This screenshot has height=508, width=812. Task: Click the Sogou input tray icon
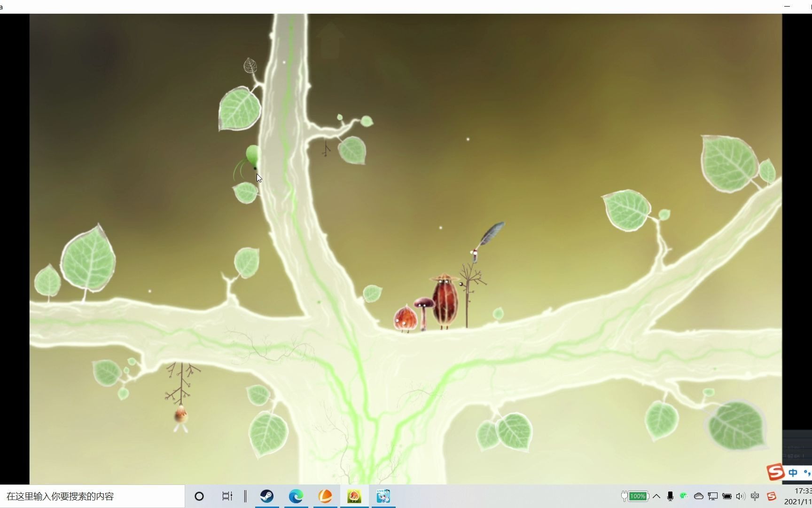click(771, 496)
